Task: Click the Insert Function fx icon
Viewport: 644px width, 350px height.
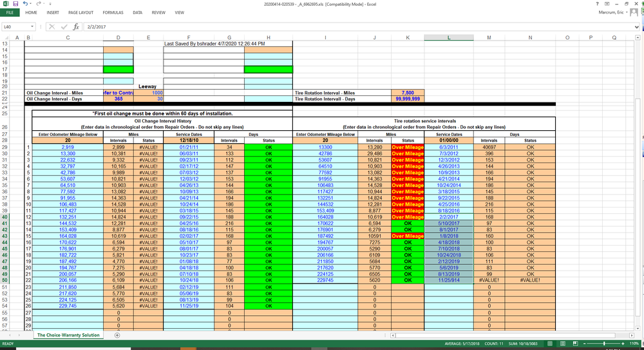Action: click(x=75, y=27)
